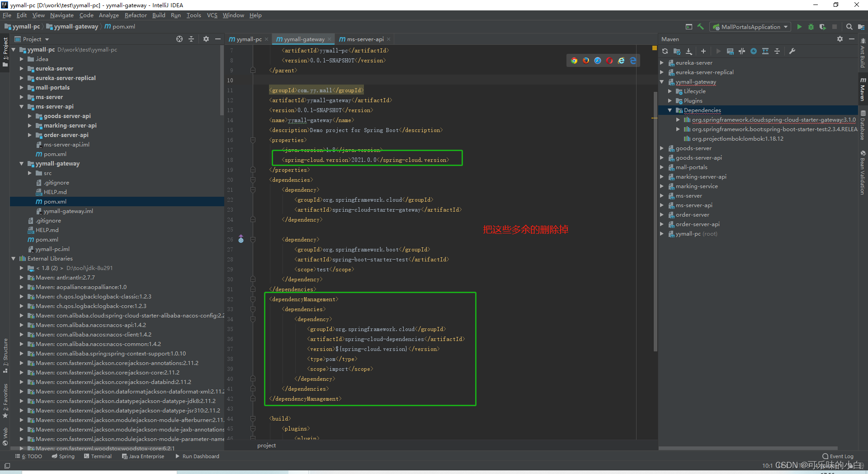Open the Event Log
This screenshot has width=868, height=474.
[x=838, y=456]
